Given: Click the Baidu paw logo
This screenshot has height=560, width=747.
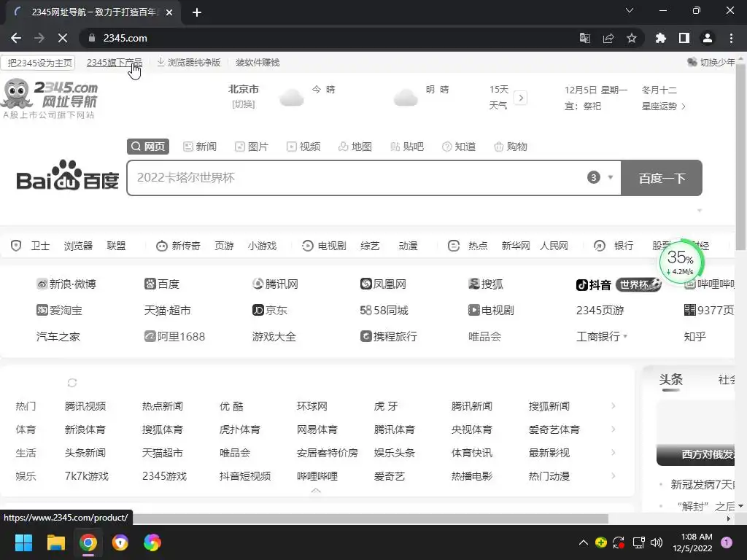Looking at the screenshot, I should pos(67,175).
